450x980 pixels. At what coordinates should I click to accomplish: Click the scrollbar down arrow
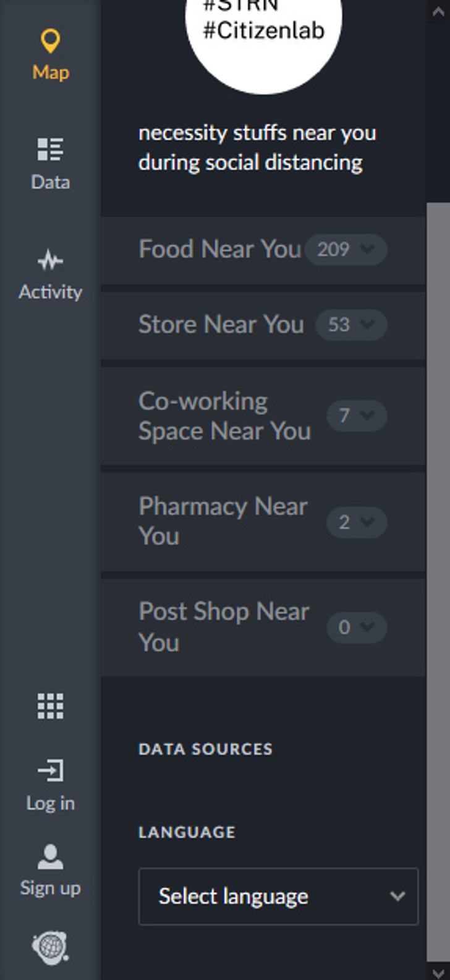pos(438,971)
